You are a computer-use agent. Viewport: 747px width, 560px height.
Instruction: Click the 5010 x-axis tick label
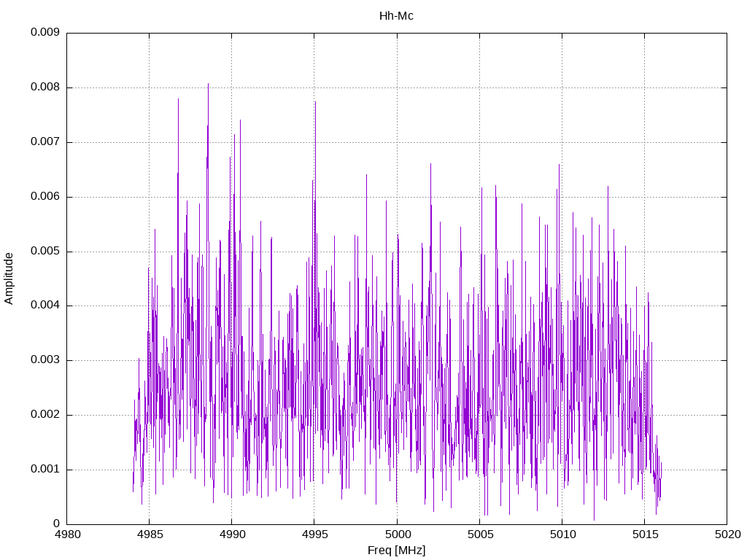pos(562,534)
